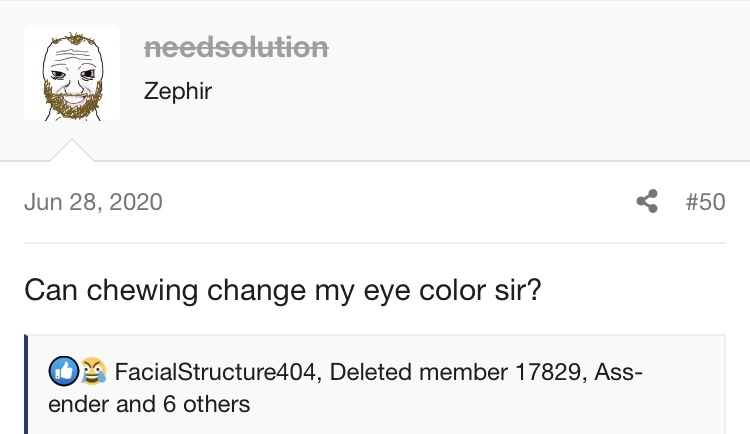Open the bearded cartoon avatar profile picture
Screen dimensions: 750x434
pyautogui.click(x=72, y=73)
